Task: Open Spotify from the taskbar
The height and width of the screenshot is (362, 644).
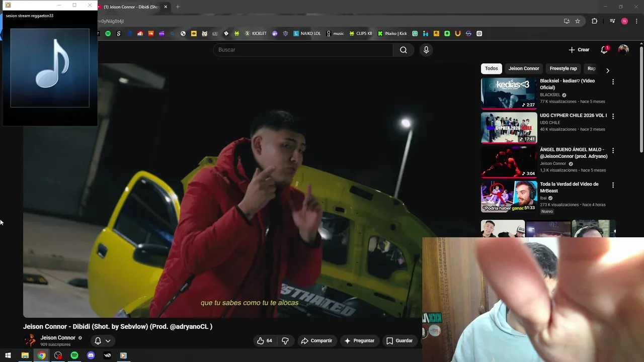Action: pos(74,355)
